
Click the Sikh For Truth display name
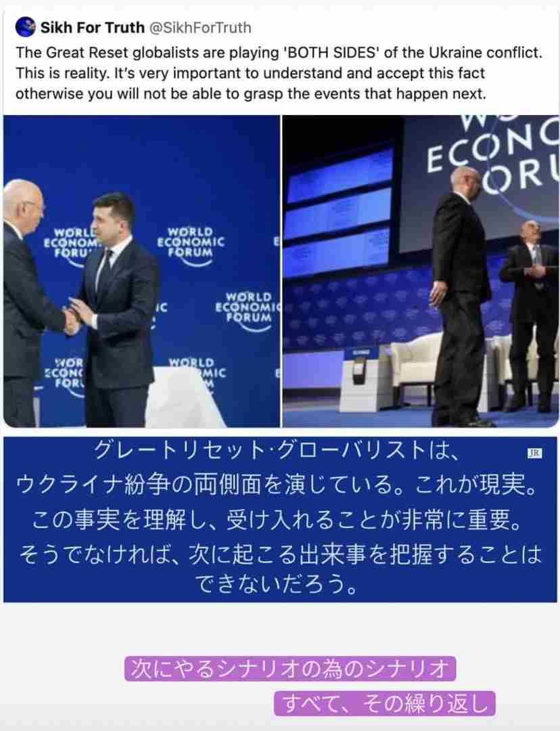pos(92,28)
